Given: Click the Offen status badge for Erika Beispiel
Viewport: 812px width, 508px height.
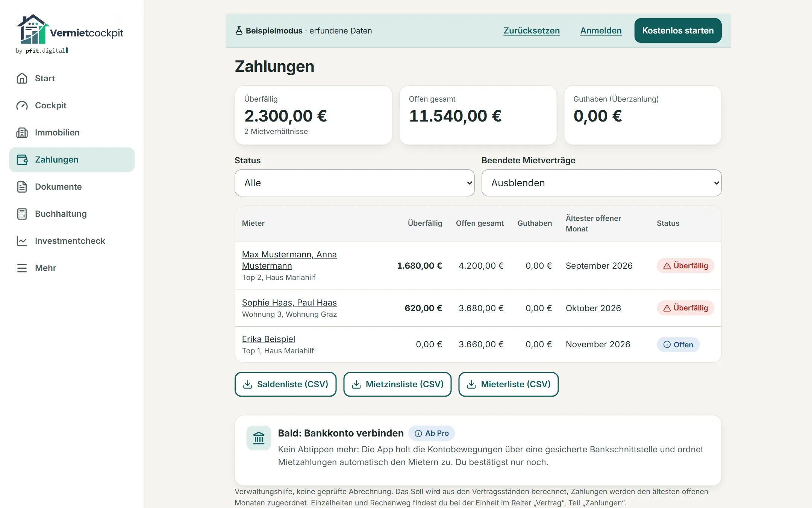Looking at the screenshot, I should coord(678,345).
